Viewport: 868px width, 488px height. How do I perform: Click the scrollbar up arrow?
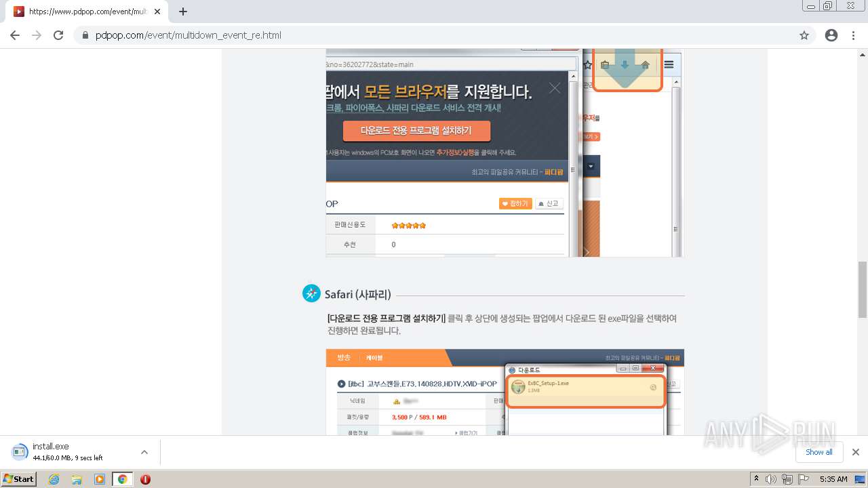[x=862, y=54]
